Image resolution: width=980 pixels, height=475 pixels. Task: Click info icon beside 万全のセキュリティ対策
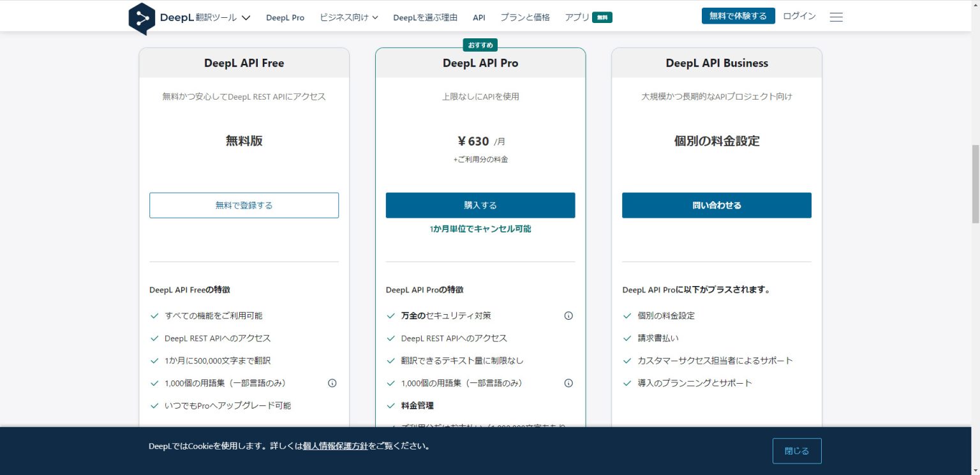(x=568, y=315)
